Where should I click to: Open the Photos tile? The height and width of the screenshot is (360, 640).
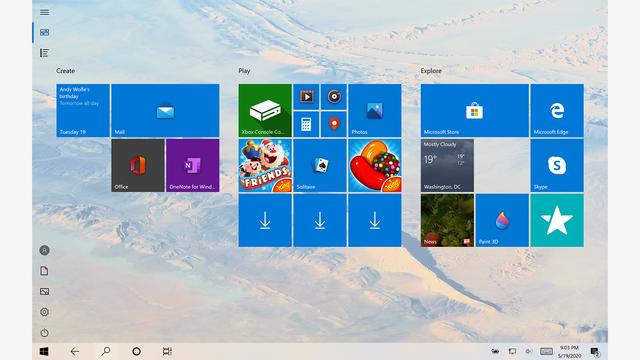tap(375, 110)
